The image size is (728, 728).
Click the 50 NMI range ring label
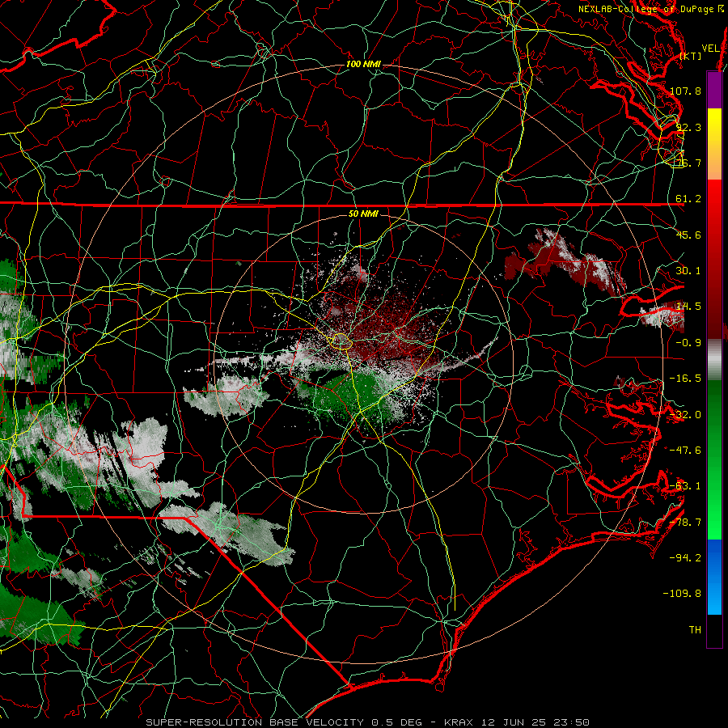click(363, 214)
